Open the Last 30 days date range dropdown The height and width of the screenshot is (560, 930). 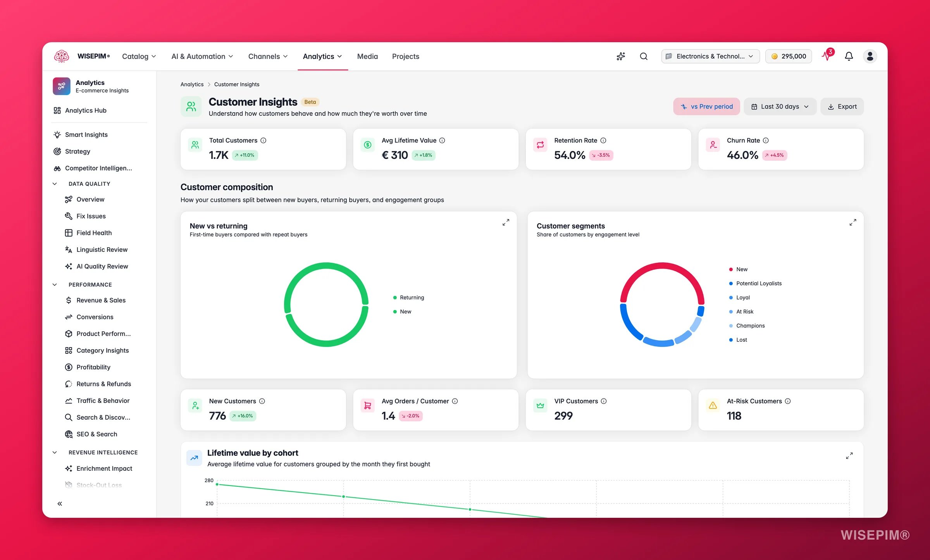tap(780, 107)
